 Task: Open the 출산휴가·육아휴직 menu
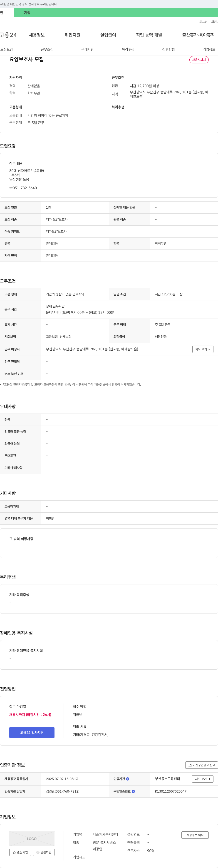[198, 35]
